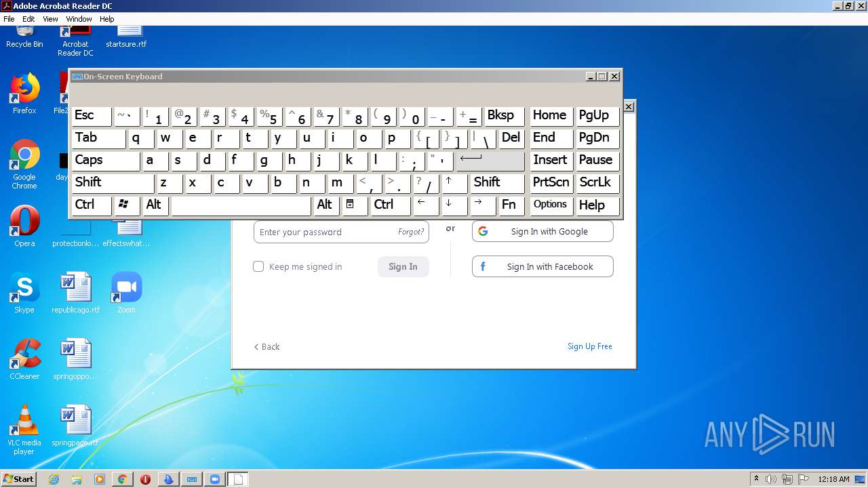Click the Insert key on the keyboard

pyautogui.click(x=551, y=161)
